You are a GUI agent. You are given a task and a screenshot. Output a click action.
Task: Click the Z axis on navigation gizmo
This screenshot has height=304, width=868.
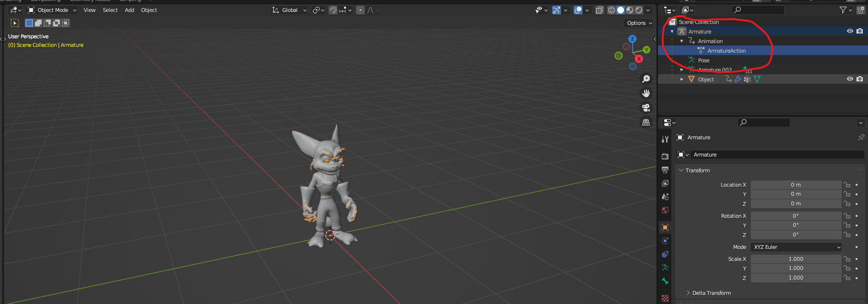[x=633, y=39]
